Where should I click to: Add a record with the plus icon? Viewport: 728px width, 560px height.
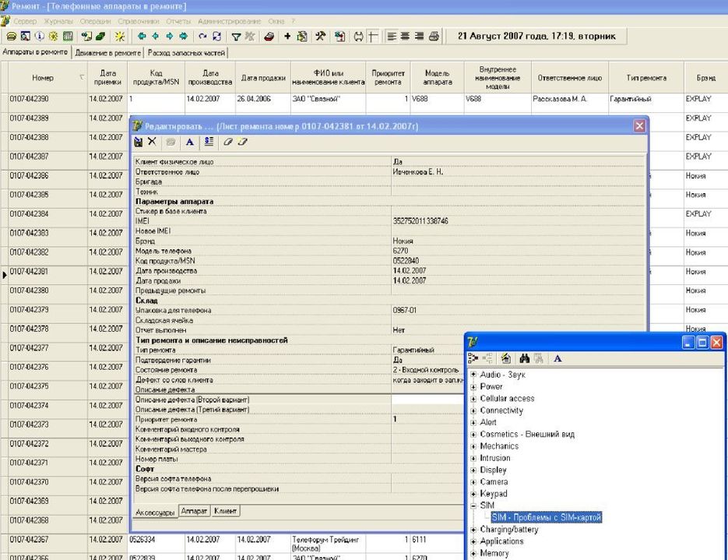287,37
